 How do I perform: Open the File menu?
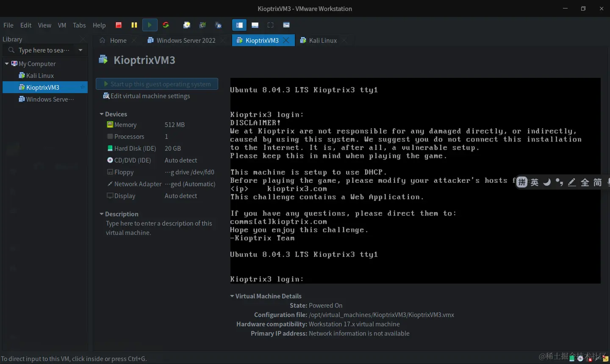click(x=8, y=25)
